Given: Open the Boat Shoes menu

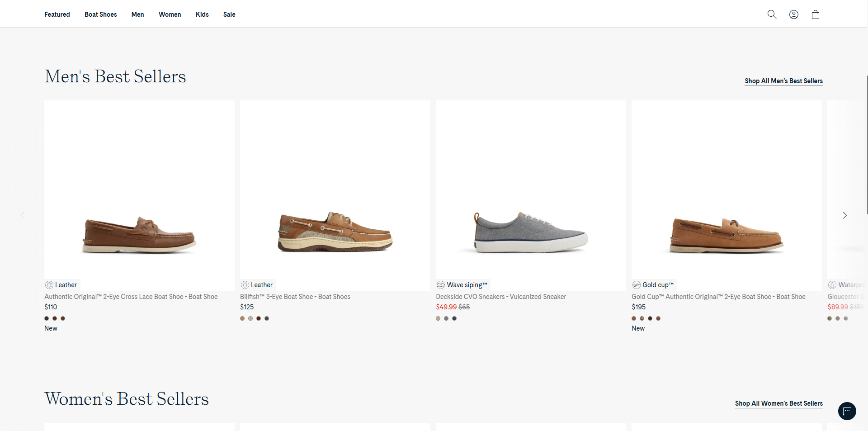Looking at the screenshot, I should 100,14.
